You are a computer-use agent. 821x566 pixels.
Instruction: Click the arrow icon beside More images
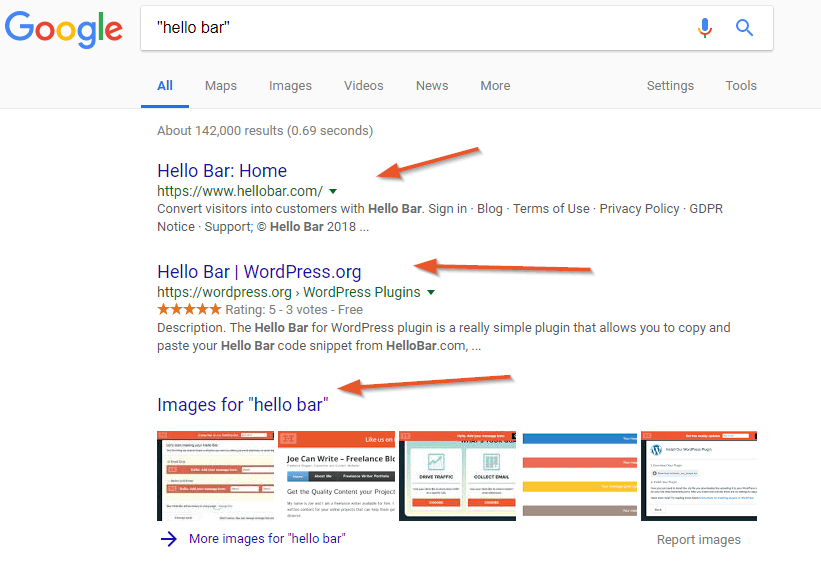169,539
